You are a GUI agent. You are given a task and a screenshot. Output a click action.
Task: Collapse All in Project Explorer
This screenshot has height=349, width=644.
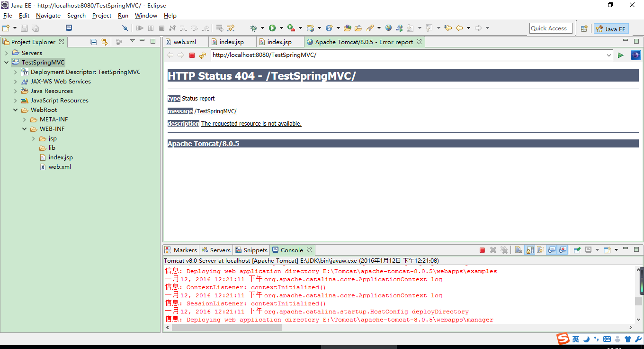(94, 42)
